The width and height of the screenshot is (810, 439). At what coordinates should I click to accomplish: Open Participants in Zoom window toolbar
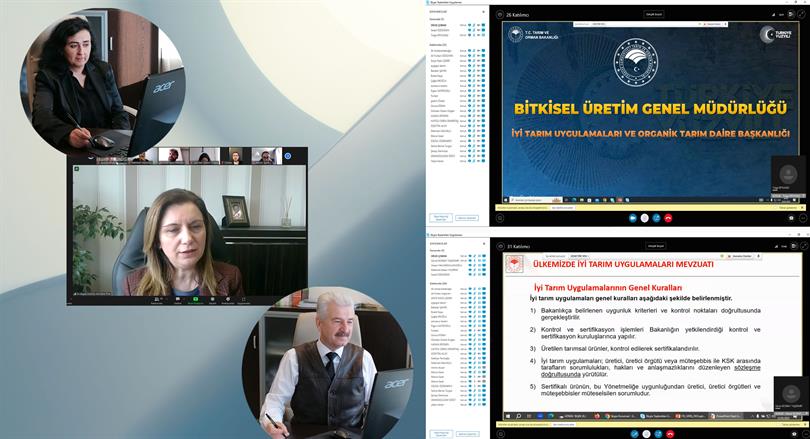[157, 300]
